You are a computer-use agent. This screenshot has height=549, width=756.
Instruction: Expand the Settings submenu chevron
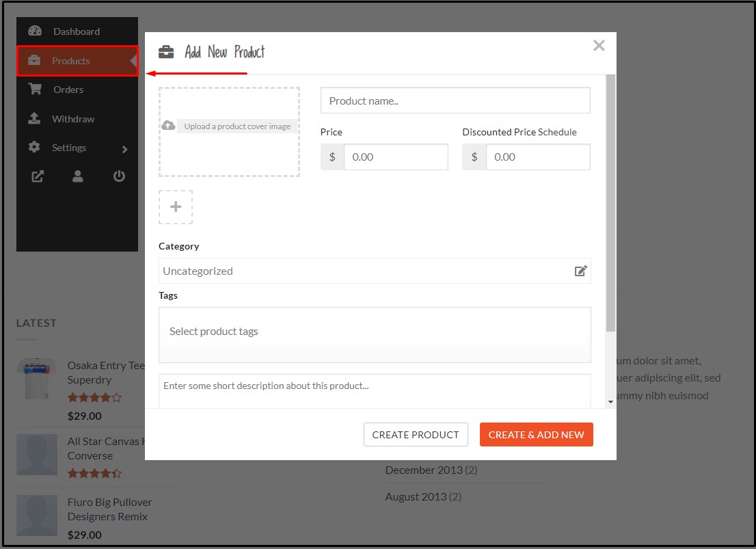[x=125, y=149]
